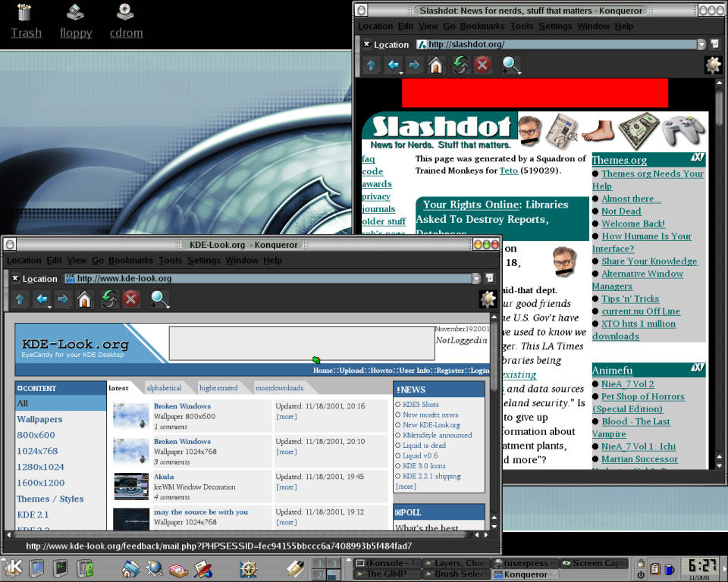
Task: Click the Akula thumbnail on KDE-Look
Action: [x=131, y=487]
